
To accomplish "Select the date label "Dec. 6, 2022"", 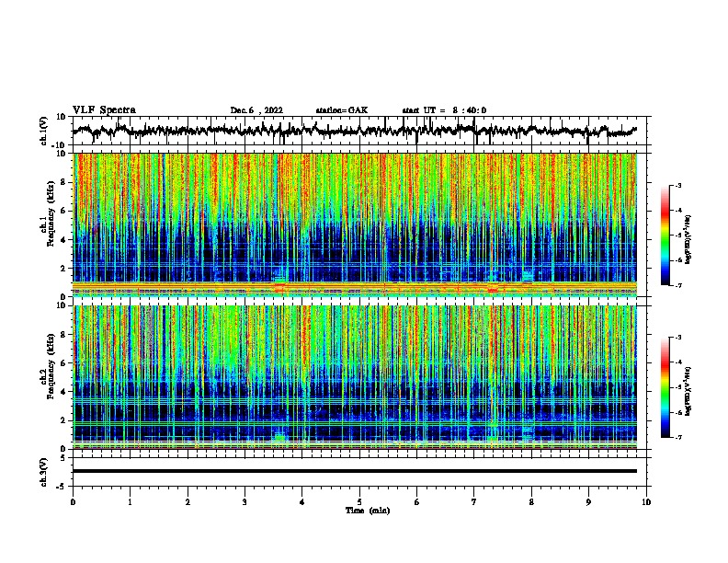I will click(x=256, y=110).
